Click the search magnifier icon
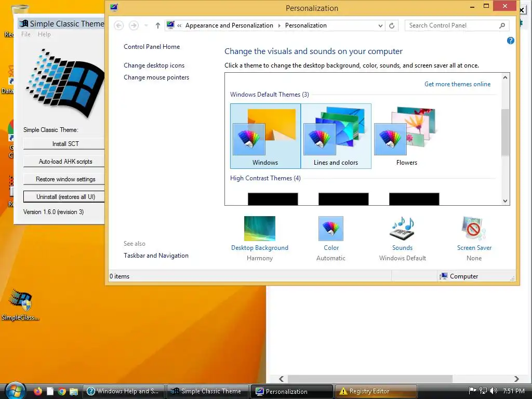This screenshot has width=532, height=399. click(502, 25)
